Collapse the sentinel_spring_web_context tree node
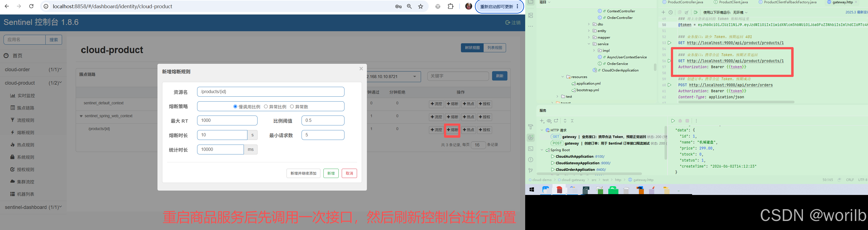This screenshot has width=868, height=230. click(81, 116)
